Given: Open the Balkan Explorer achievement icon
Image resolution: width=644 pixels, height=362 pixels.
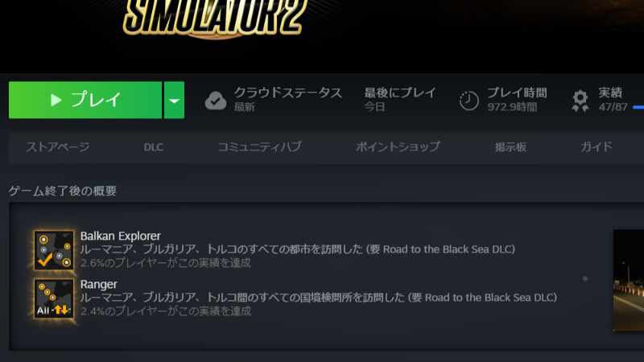Looking at the screenshot, I should tap(54, 250).
